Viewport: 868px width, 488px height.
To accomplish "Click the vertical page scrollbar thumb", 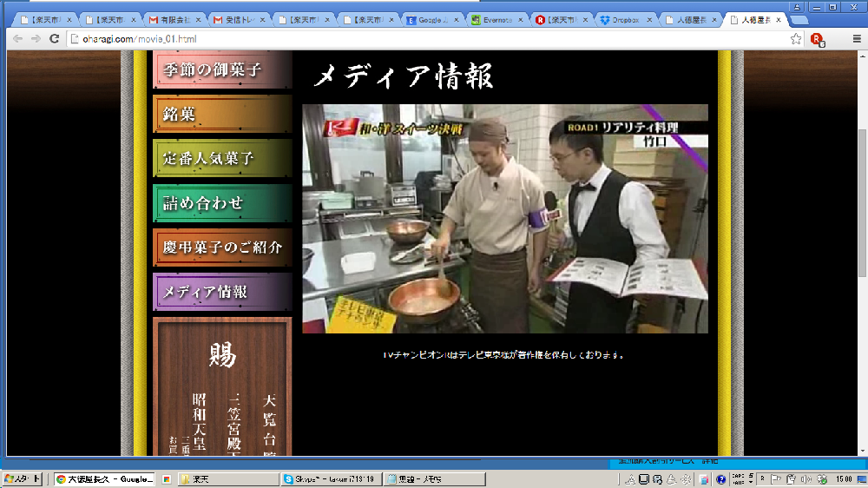I will tap(862, 202).
